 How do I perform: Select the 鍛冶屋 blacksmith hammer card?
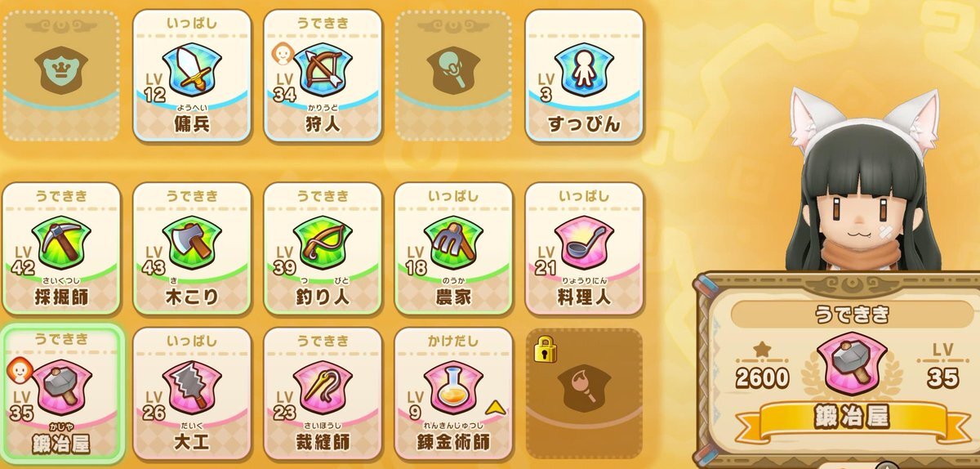coord(62,395)
